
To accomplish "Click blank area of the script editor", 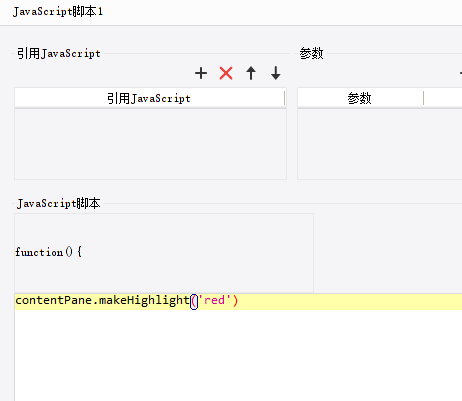I will click(238, 355).
